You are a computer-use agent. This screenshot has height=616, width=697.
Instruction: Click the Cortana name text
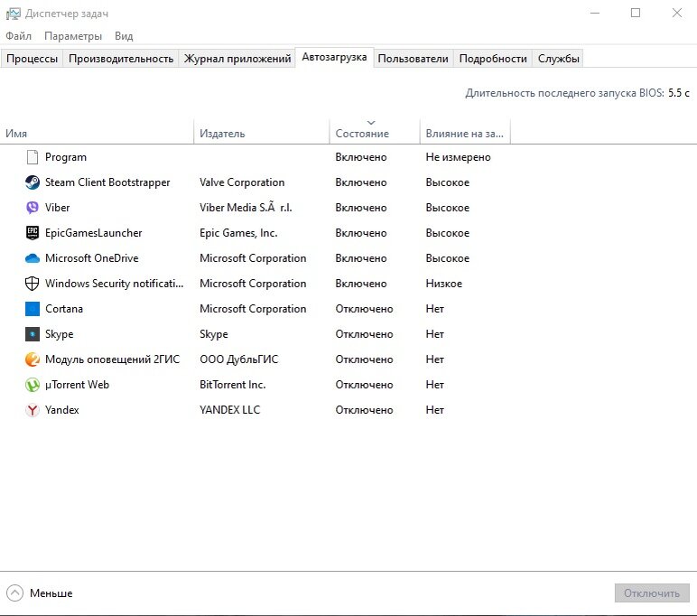pos(64,309)
